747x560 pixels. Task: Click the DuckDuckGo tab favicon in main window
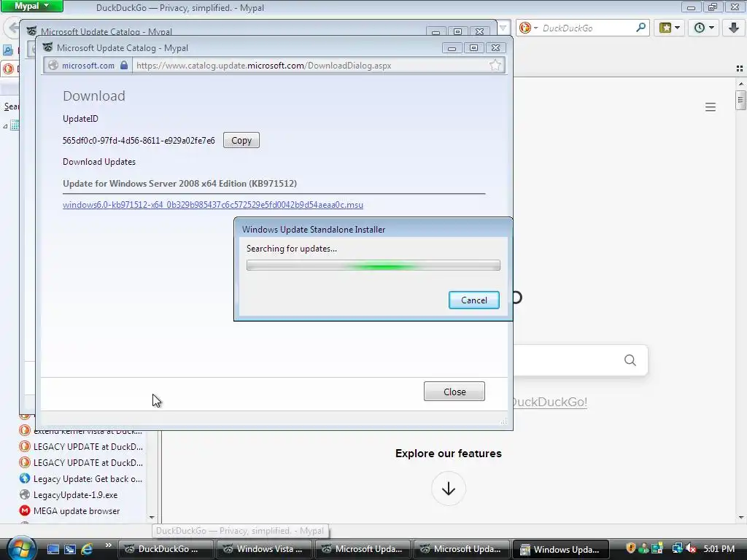click(7, 69)
